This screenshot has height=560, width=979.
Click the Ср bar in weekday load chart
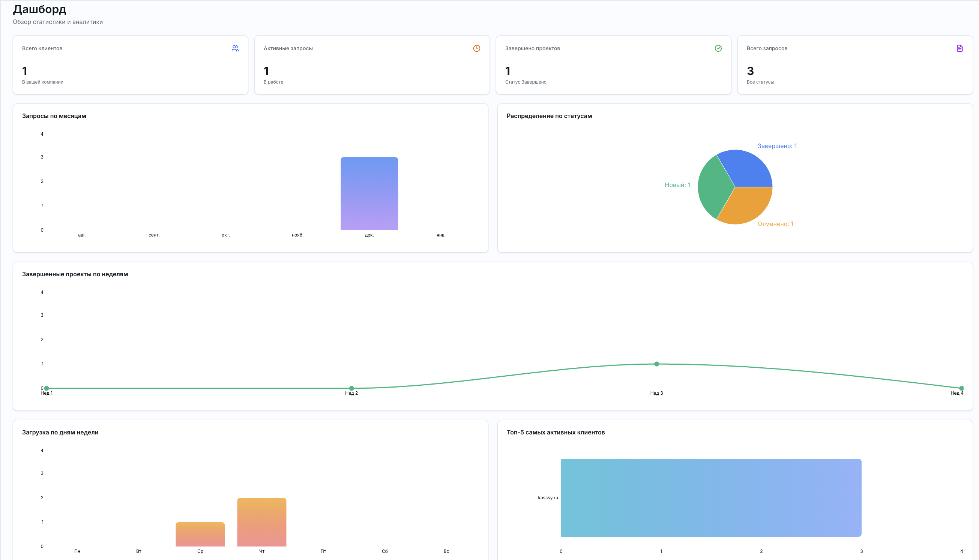tap(200, 534)
